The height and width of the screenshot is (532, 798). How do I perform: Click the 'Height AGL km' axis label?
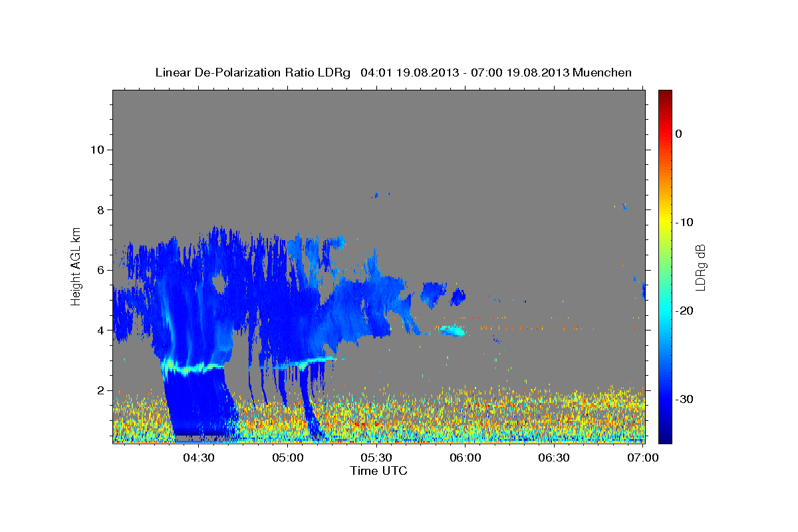click(x=76, y=266)
